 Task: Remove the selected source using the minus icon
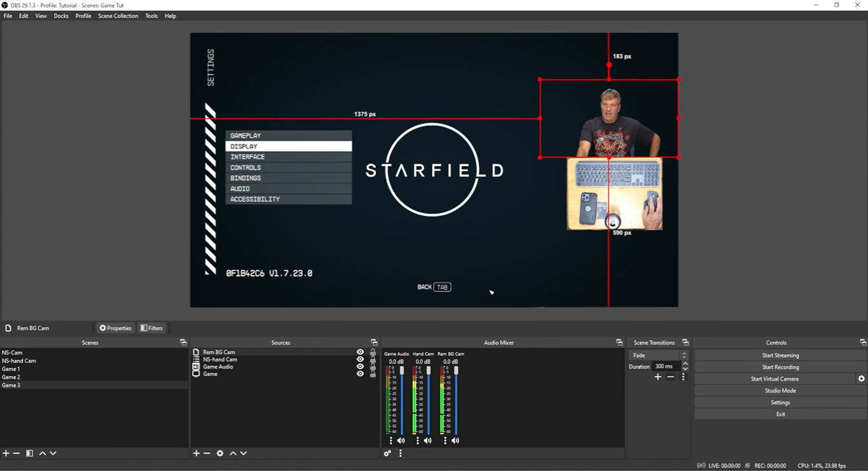tap(207, 453)
